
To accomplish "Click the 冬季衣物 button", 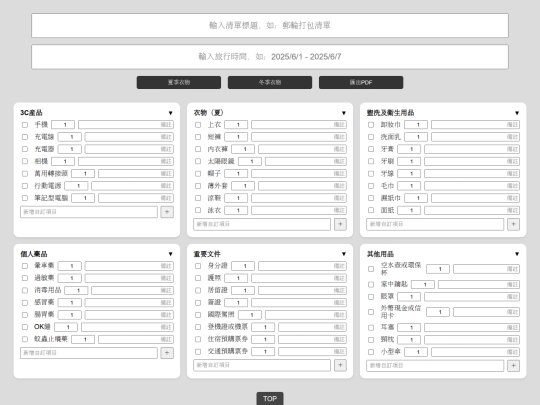I will 270,82.
